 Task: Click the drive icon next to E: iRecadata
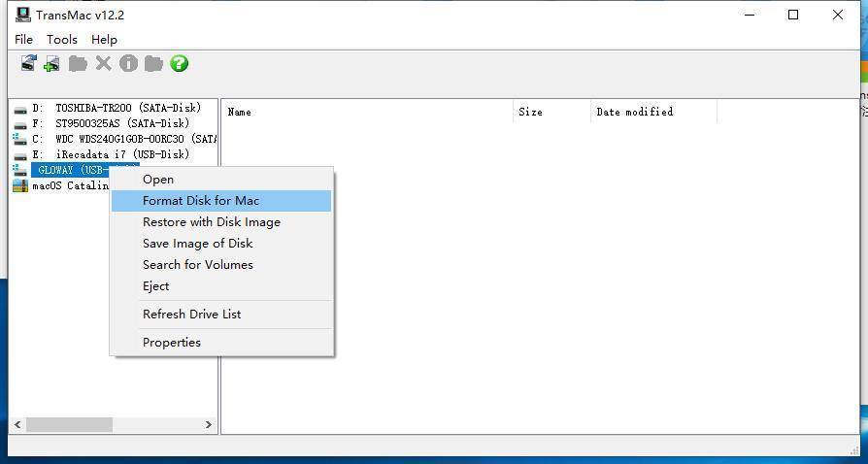(x=20, y=155)
